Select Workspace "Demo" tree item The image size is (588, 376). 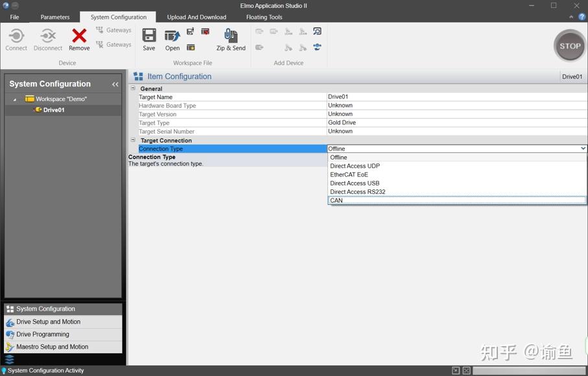pyautogui.click(x=61, y=99)
